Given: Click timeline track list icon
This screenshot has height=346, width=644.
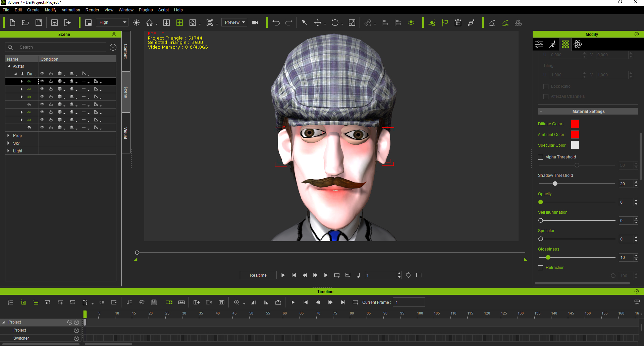Looking at the screenshot, I should [10, 302].
